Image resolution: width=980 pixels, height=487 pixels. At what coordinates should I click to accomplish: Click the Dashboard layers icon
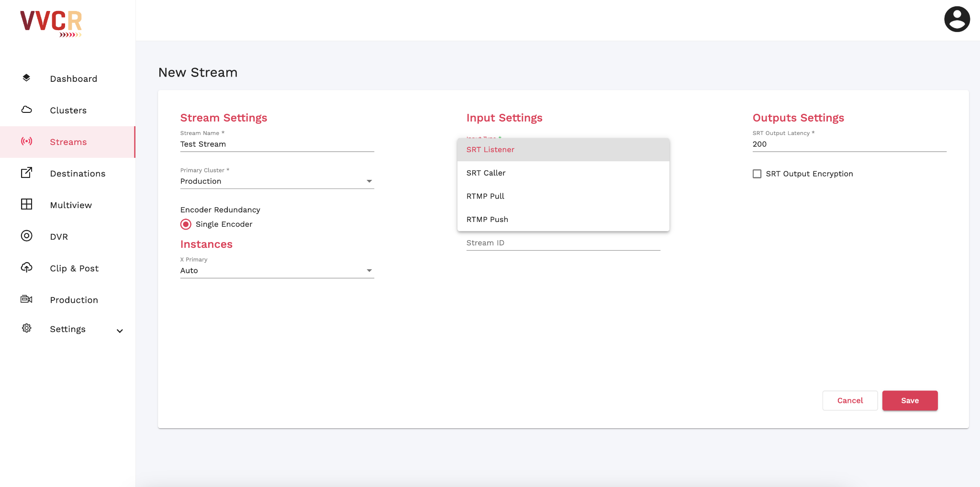[26, 78]
